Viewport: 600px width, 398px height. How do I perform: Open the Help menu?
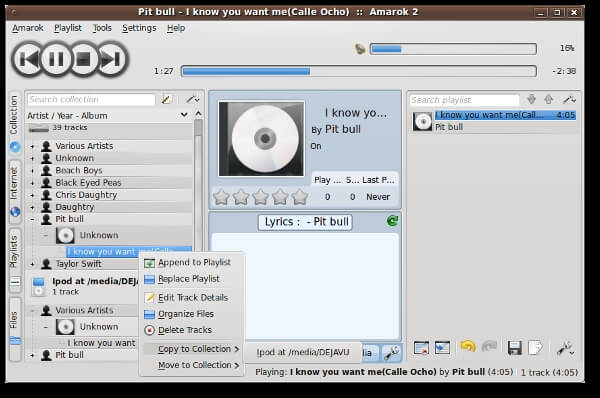[x=176, y=28]
